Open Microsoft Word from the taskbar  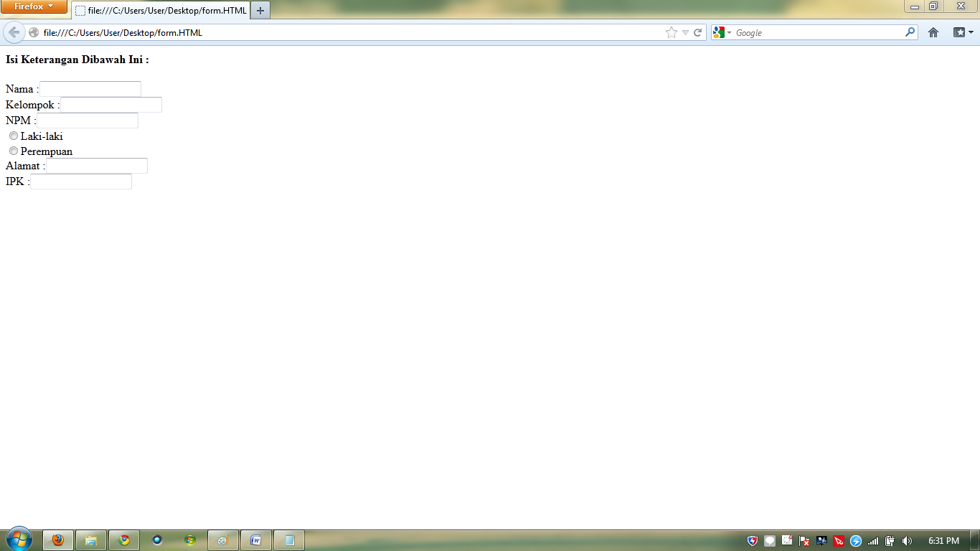tap(256, 540)
